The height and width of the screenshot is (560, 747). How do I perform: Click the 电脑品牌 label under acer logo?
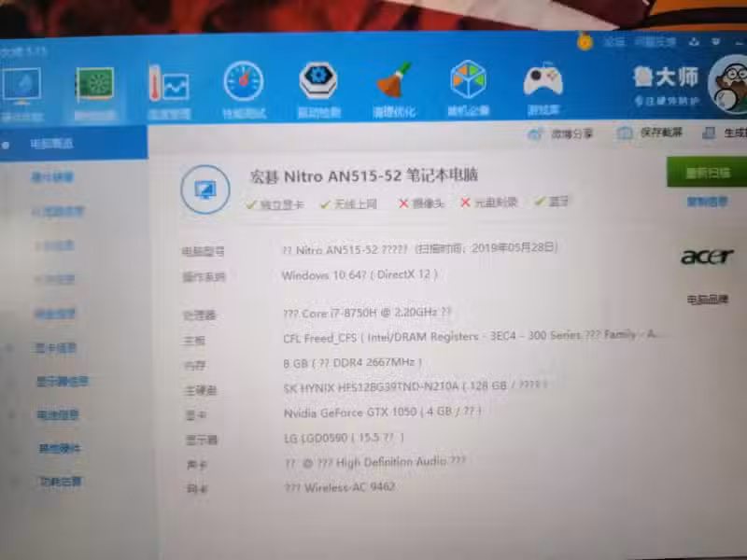coord(708,300)
